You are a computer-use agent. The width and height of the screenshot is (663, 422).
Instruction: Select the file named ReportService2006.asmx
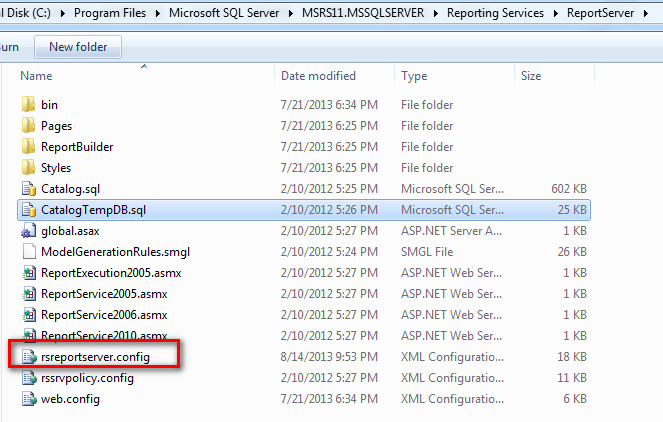coord(104,315)
